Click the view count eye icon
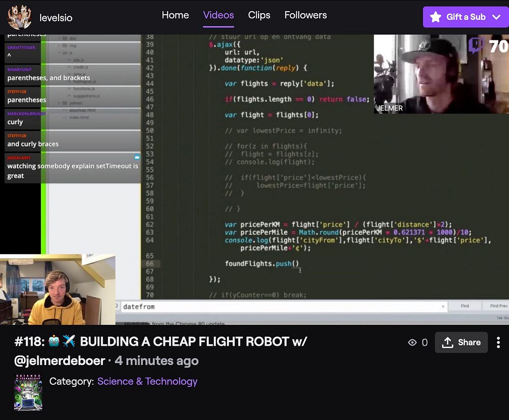509x420 pixels. coord(412,343)
